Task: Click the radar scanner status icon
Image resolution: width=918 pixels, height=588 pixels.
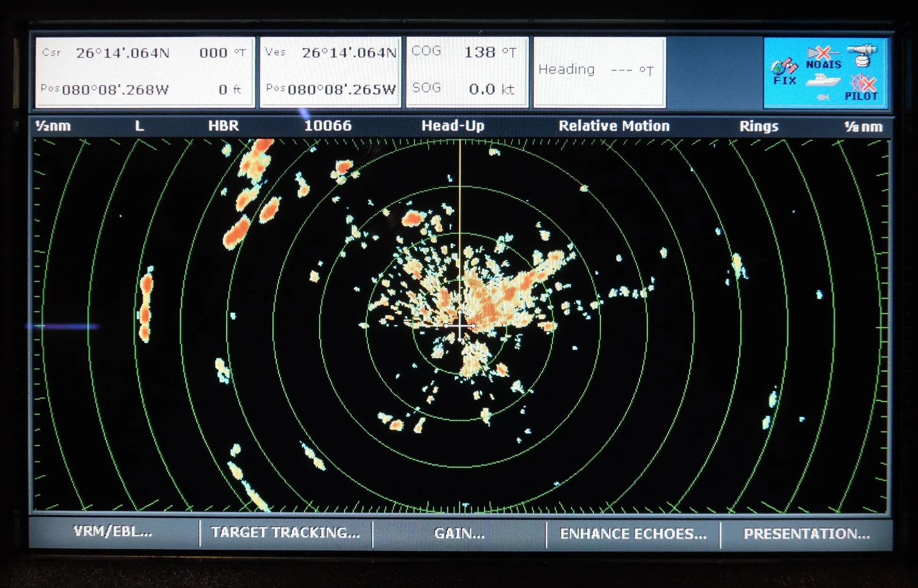Action: 862,56
